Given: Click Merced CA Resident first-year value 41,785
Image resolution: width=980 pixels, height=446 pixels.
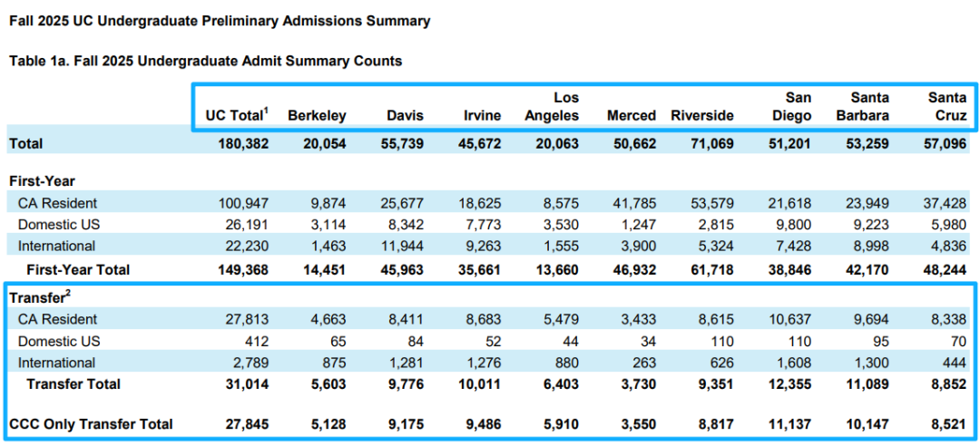Looking at the screenshot, I should point(633,203).
